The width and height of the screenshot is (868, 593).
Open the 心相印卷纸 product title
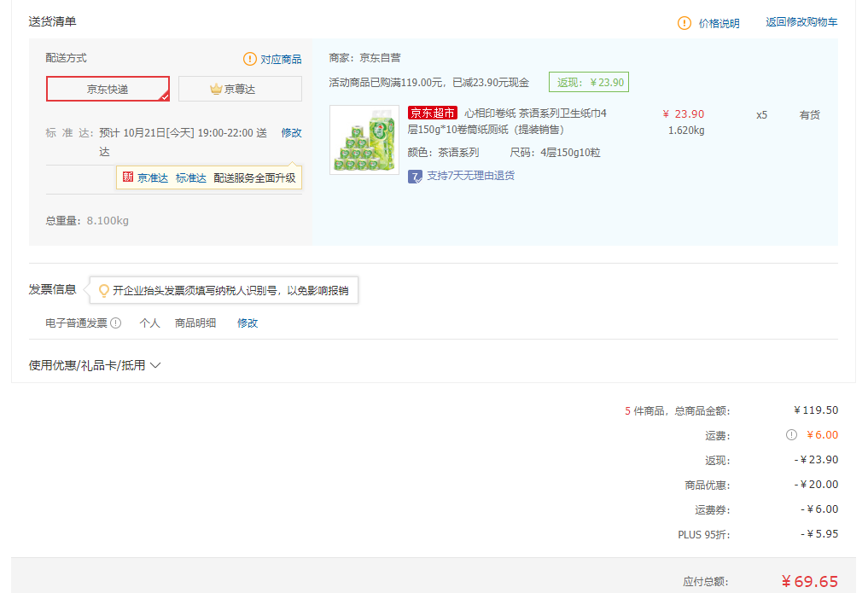507,121
